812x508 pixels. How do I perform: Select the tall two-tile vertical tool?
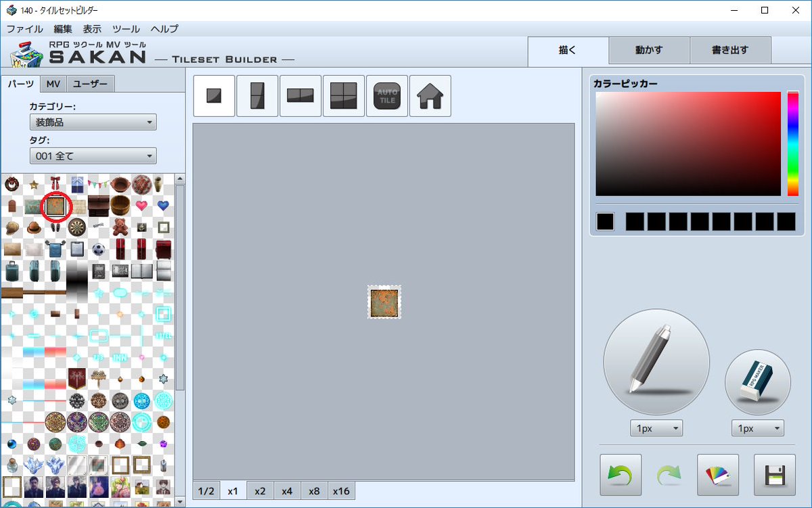[257, 96]
